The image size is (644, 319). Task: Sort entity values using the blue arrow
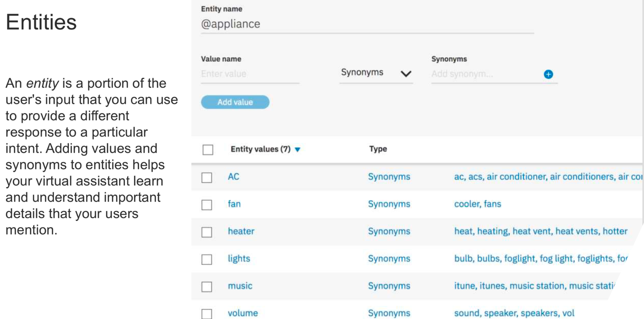point(298,149)
